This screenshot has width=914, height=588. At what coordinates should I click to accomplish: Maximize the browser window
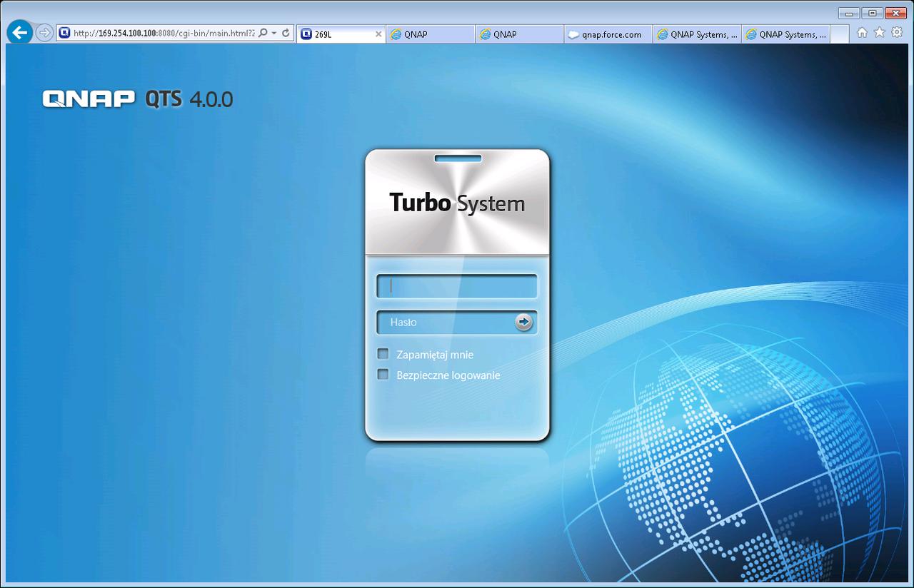[x=872, y=12]
